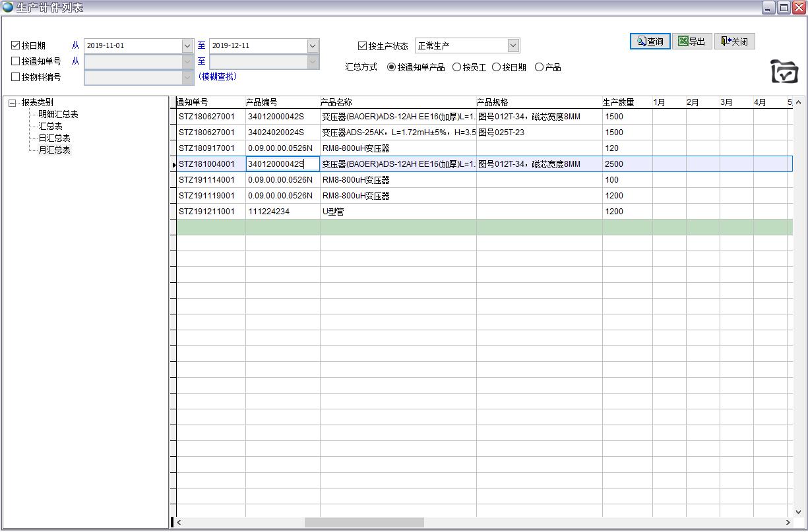Open the end date 2019-12-11 dropdown
The height and width of the screenshot is (532, 808).
[313, 45]
